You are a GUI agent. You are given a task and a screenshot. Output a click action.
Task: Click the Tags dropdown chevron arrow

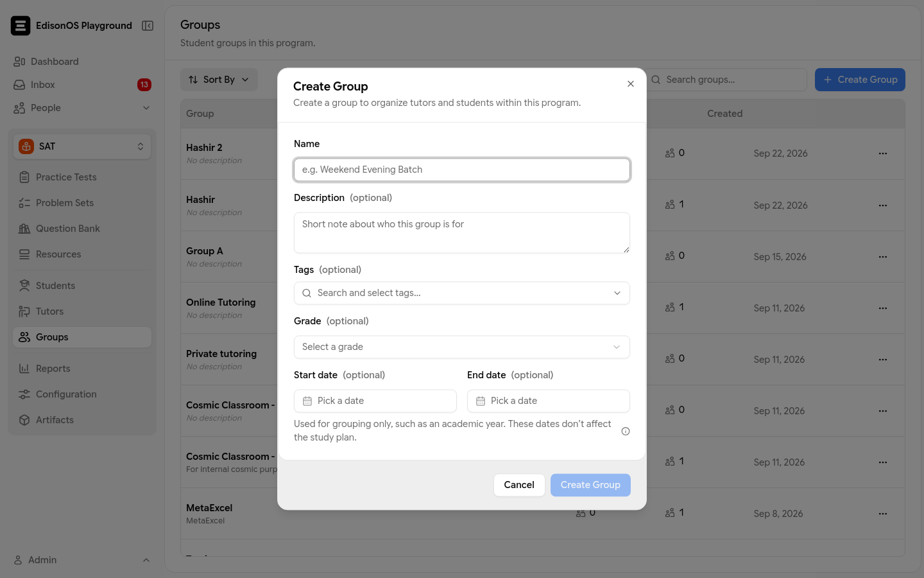pyautogui.click(x=617, y=293)
